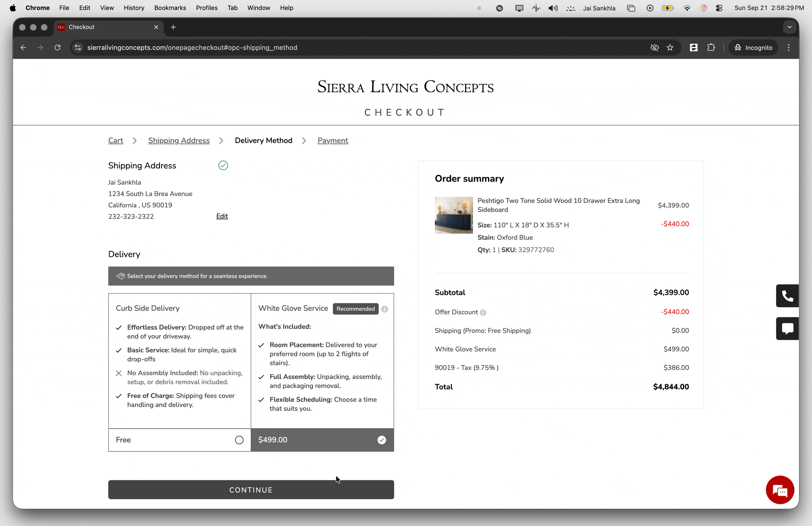
Task: Open the View menu
Action: tap(107, 8)
